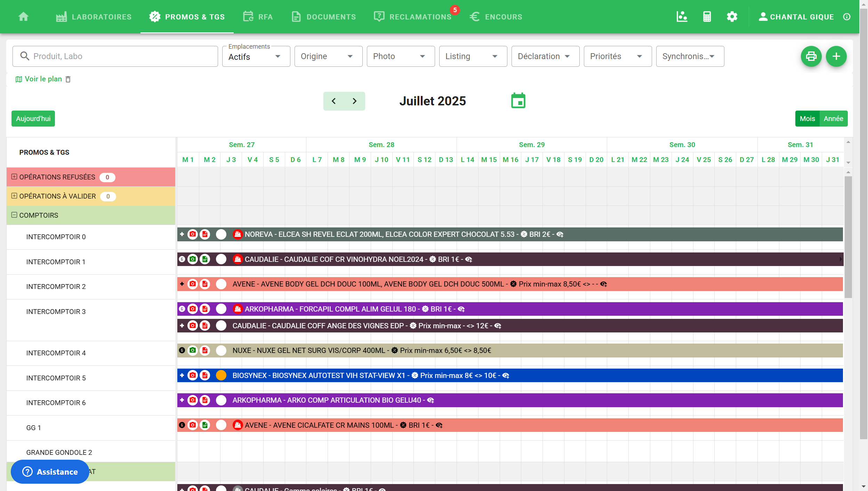Open the Listing dropdown
Viewport: 868px width, 491px height.
pyautogui.click(x=473, y=56)
